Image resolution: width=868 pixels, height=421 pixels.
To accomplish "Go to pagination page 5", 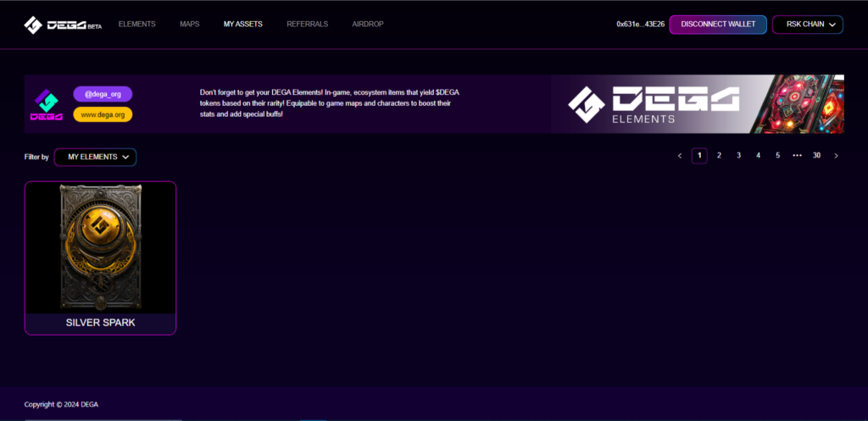I will click(778, 156).
